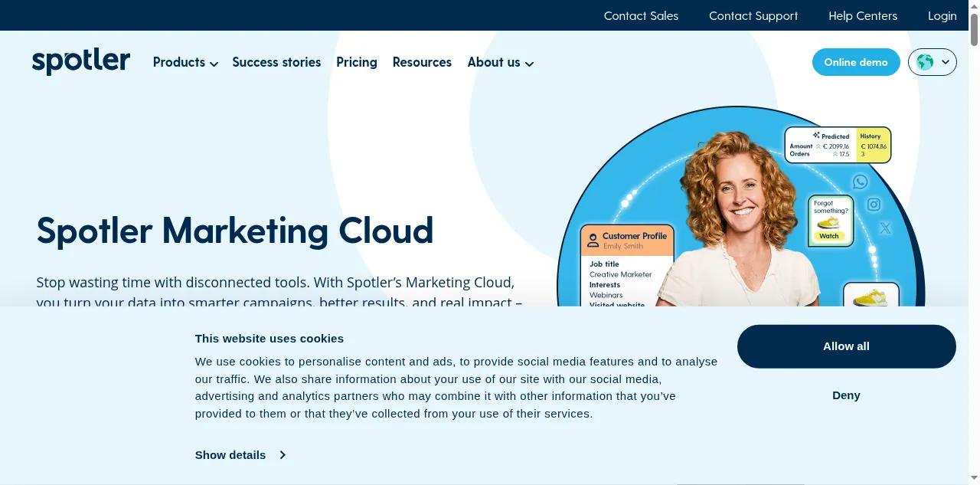Click the globe language icon
Viewport: 980px width, 485px height.
pyautogui.click(x=925, y=62)
